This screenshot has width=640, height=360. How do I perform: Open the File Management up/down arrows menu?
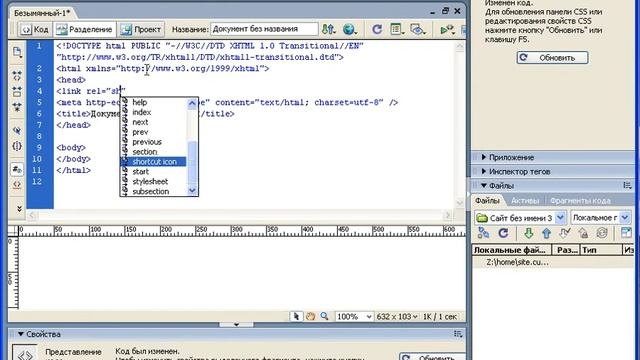point(328,29)
